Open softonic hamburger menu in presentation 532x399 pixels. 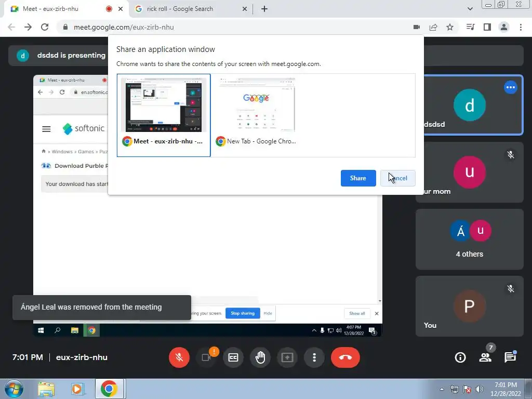(46, 129)
